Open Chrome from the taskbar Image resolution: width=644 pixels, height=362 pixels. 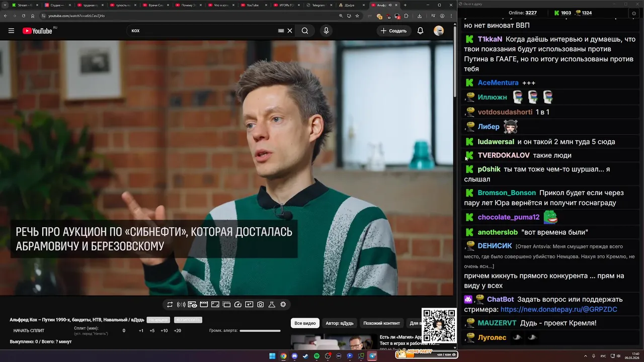[283, 356]
